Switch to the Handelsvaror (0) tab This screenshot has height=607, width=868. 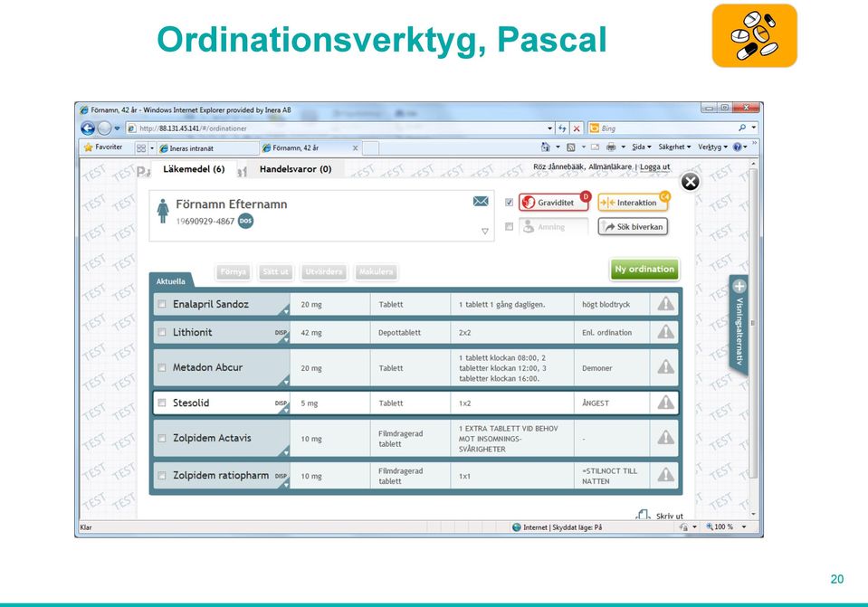point(296,169)
